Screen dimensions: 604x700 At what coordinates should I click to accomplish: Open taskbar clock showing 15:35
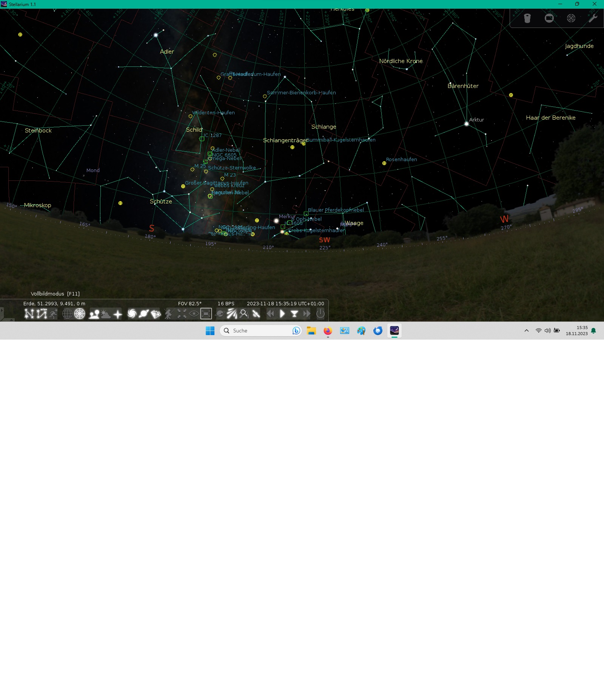[x=576, y=331]
